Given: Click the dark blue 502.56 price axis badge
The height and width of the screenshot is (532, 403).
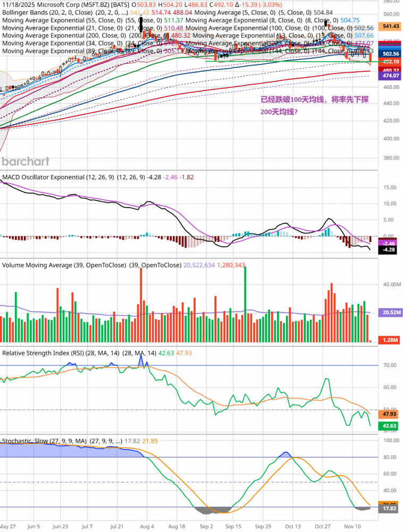Looking at the screenshot, I should click(390, 54).
